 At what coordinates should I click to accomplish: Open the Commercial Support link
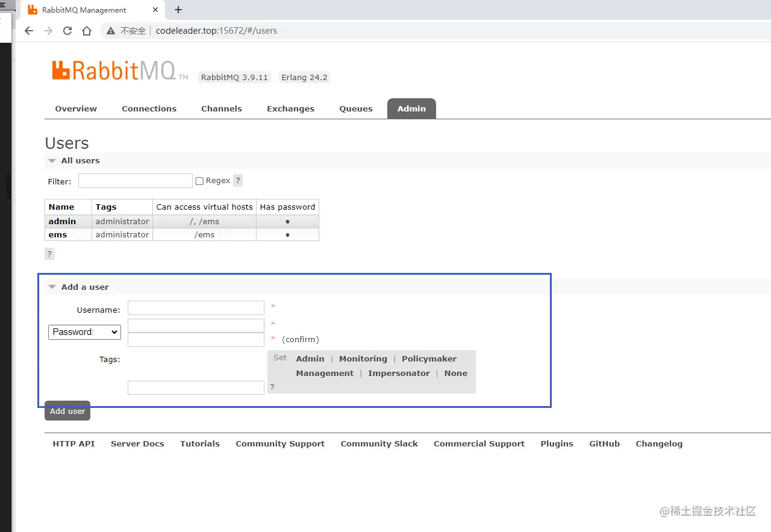point(479,444)
